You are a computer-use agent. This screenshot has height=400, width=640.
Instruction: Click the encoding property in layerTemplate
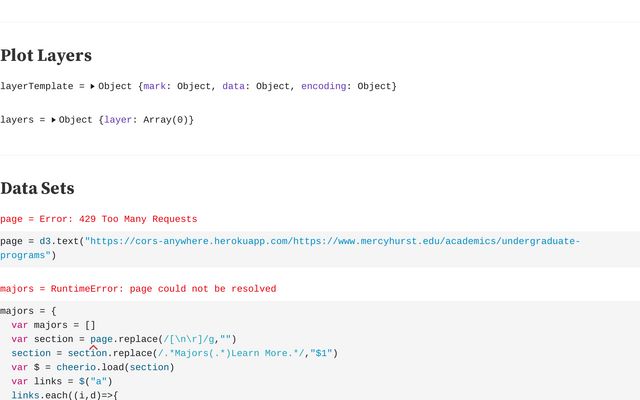[322, 87]
